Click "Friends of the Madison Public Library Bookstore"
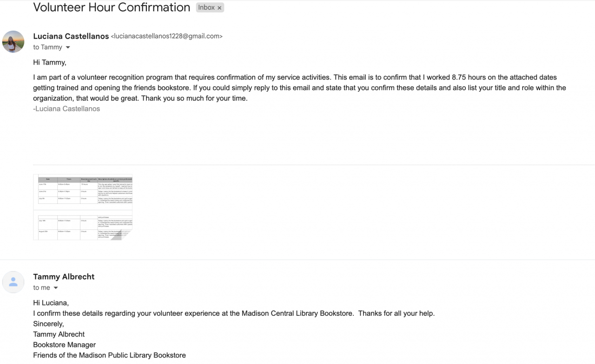 click(109, 355)
